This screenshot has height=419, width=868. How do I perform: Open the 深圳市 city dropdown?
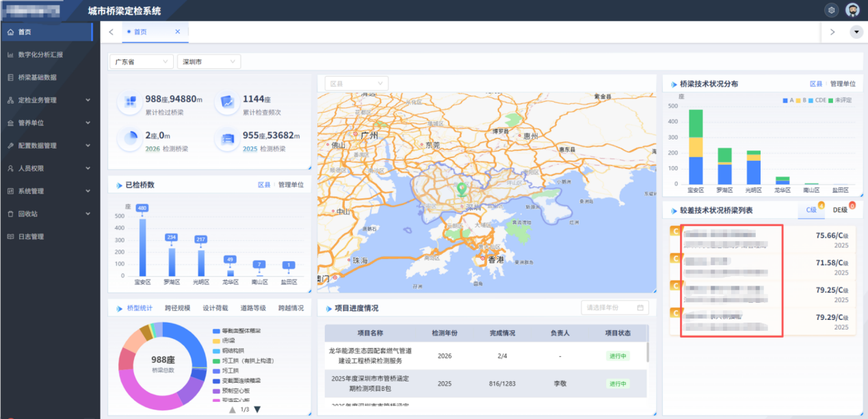coord(208,62)
